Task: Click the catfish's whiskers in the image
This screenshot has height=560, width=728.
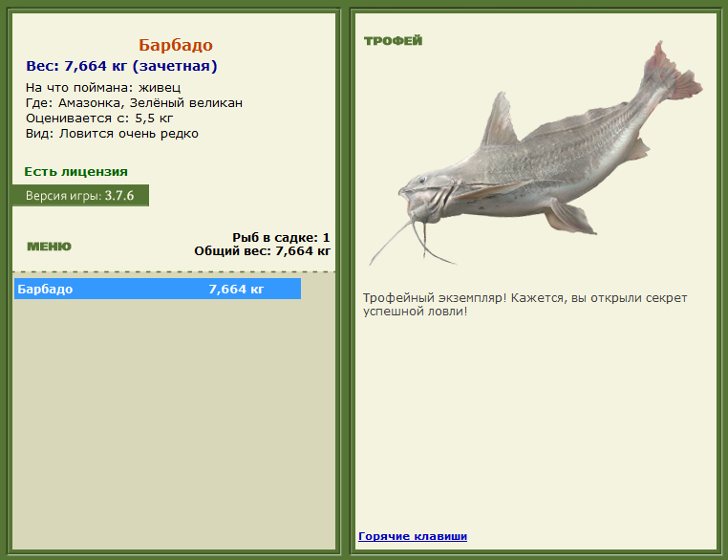Action: 412,244
